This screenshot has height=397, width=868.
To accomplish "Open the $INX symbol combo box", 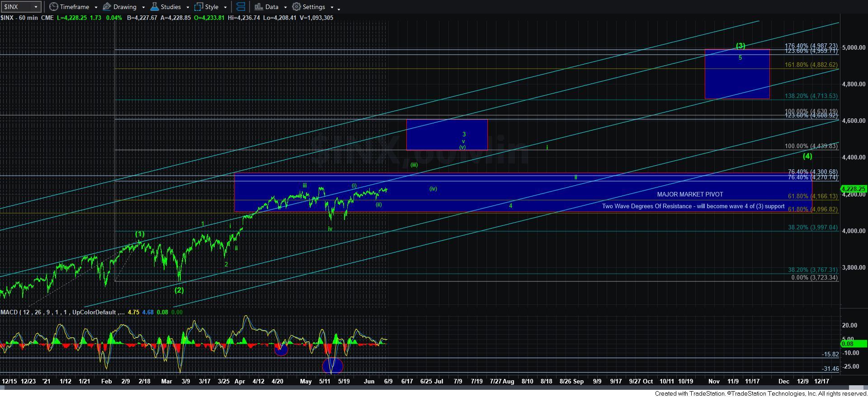I will [21, 7].
